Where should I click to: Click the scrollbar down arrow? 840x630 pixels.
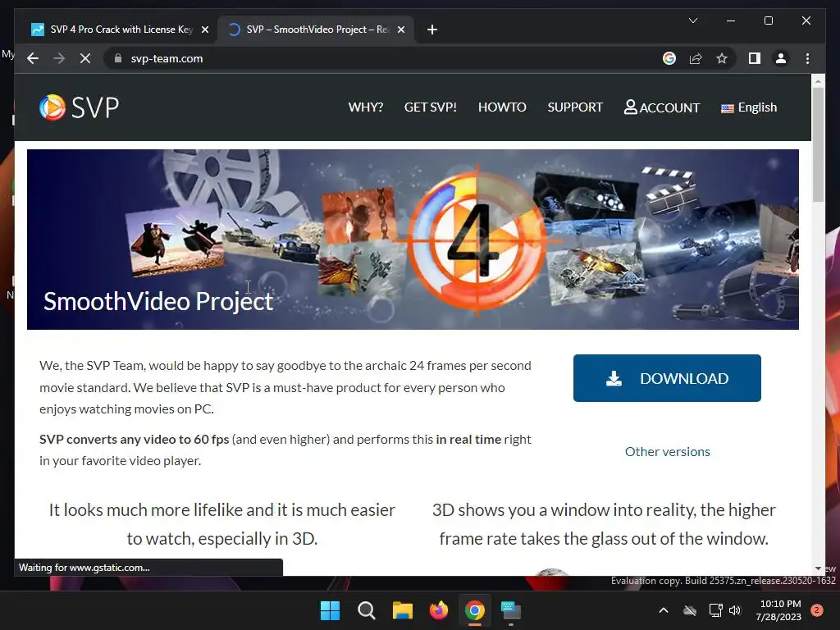click(x=818, y=568)
